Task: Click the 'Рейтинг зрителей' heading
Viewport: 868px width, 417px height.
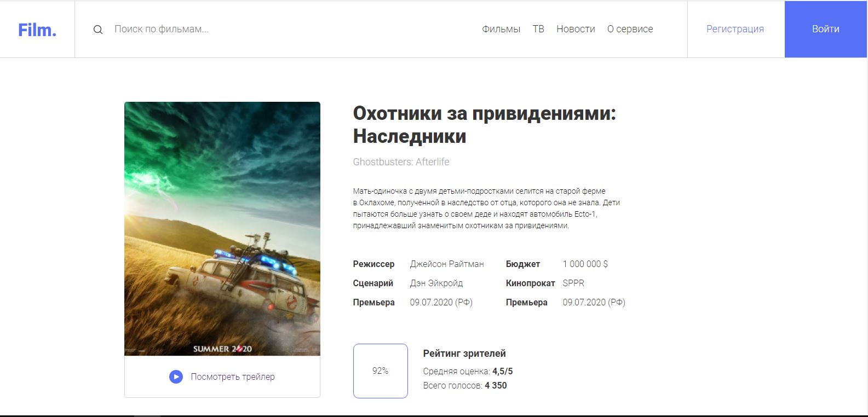Action: click(464, 354)
